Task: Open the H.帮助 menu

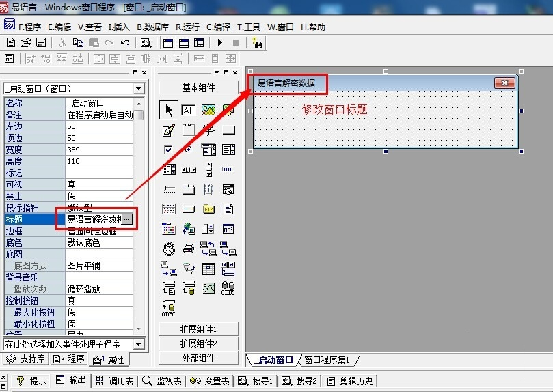Action: [x=313, y=27]
